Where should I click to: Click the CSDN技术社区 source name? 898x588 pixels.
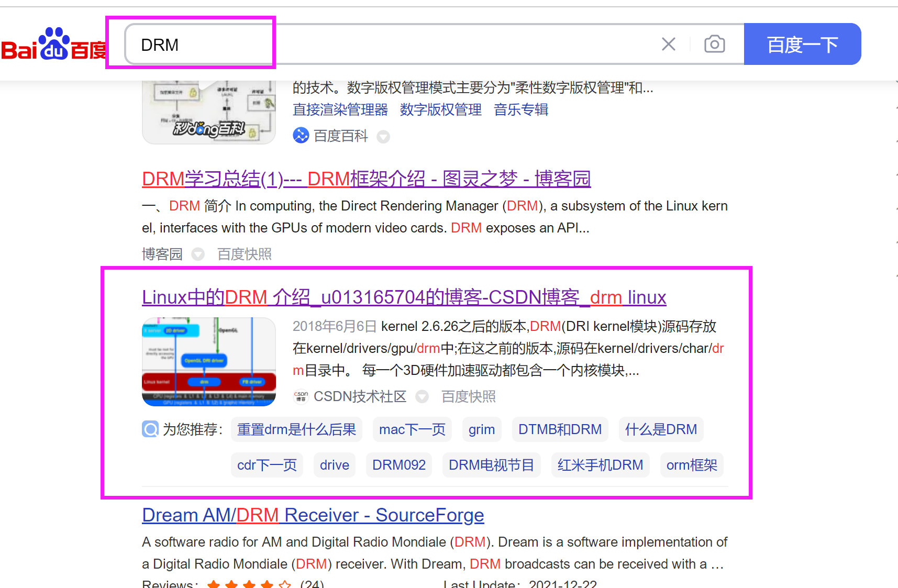[360, 396]
